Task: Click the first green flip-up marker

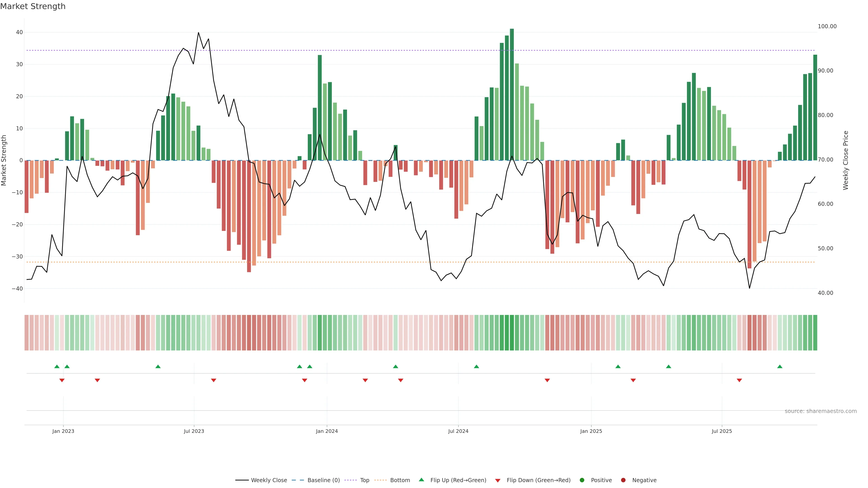Action: [x=57, y=366]
